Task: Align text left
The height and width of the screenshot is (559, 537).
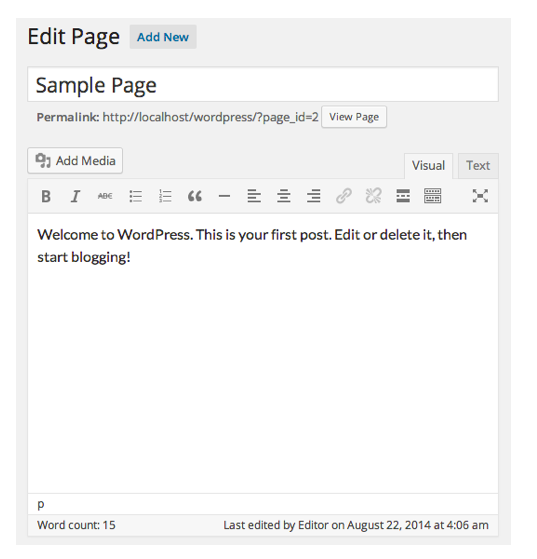Action: tap(254, 196)
